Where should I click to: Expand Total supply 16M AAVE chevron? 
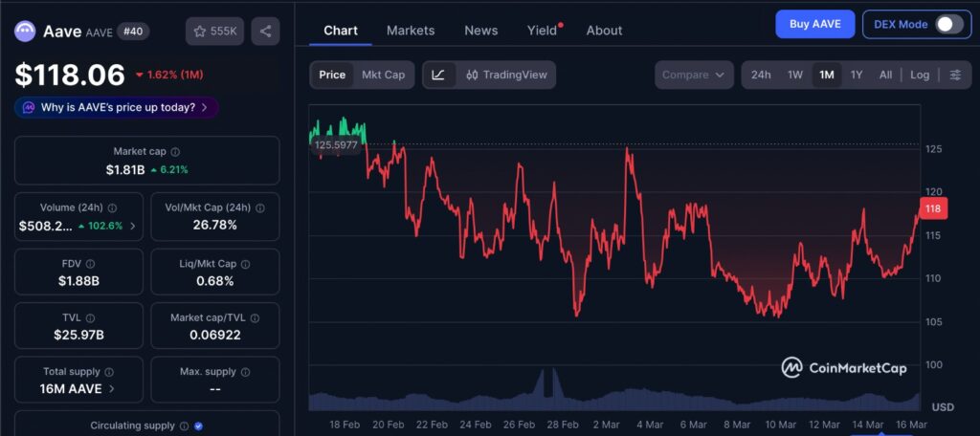tap(112, 388)
